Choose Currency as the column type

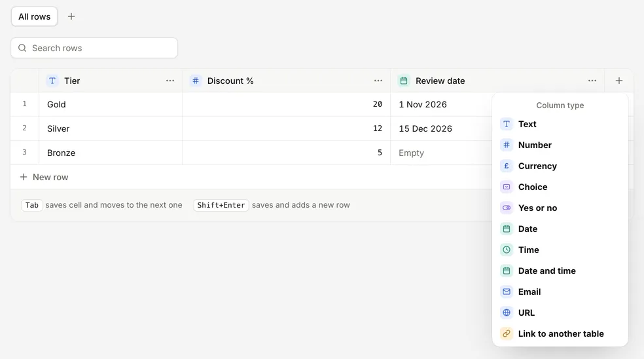pos(560,166)
